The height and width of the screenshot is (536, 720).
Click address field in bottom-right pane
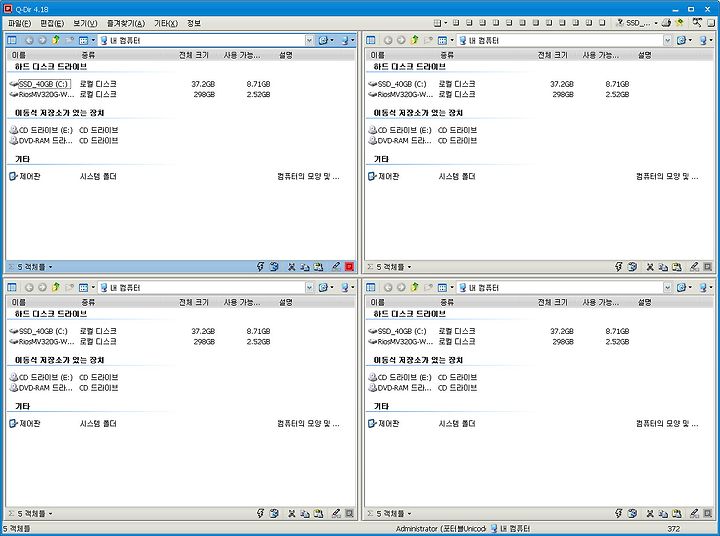(x=560, y=288)
